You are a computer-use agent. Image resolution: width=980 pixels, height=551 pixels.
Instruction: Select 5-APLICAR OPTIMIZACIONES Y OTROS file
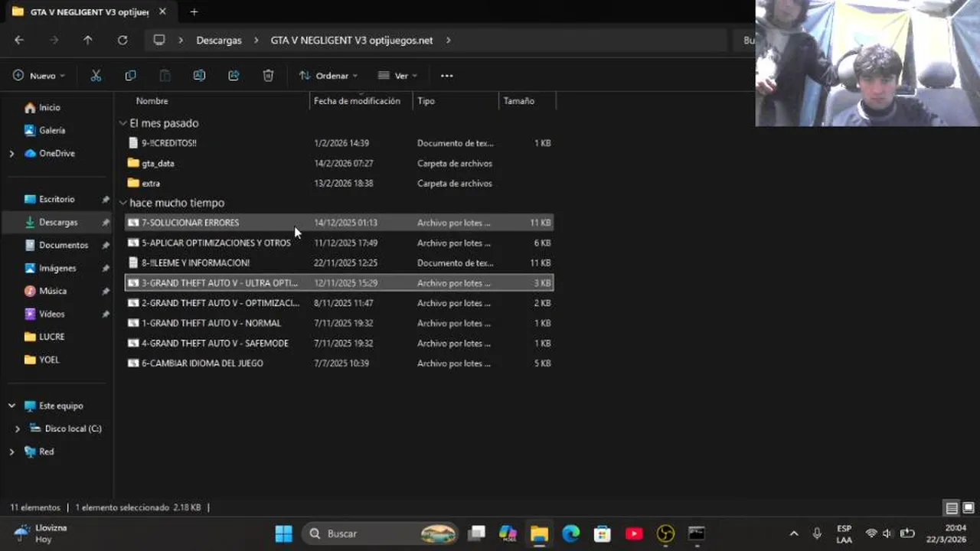(x=338, y=243)
